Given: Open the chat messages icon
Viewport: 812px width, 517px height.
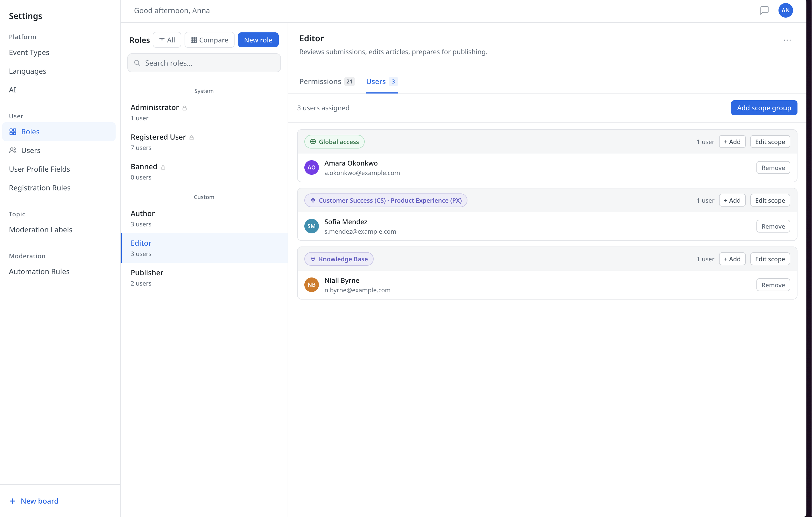Looking at the screenshot, I should [764, 10].
